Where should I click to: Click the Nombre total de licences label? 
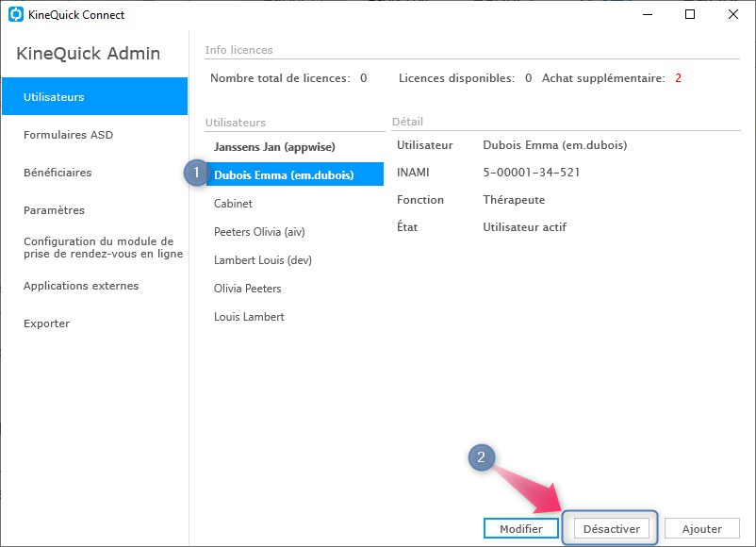[280, 78]
